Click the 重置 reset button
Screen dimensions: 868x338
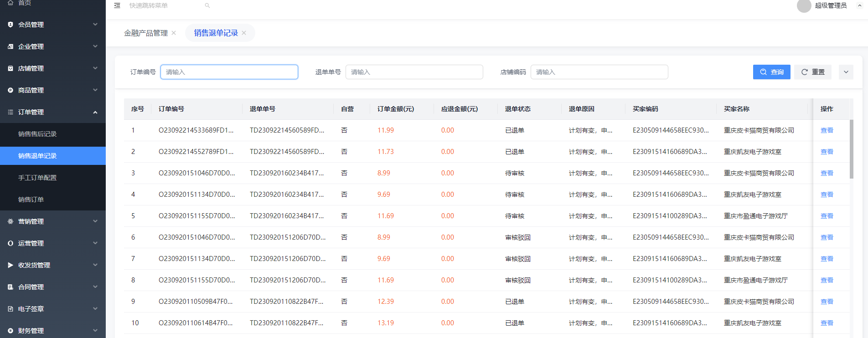click(813, 72)
